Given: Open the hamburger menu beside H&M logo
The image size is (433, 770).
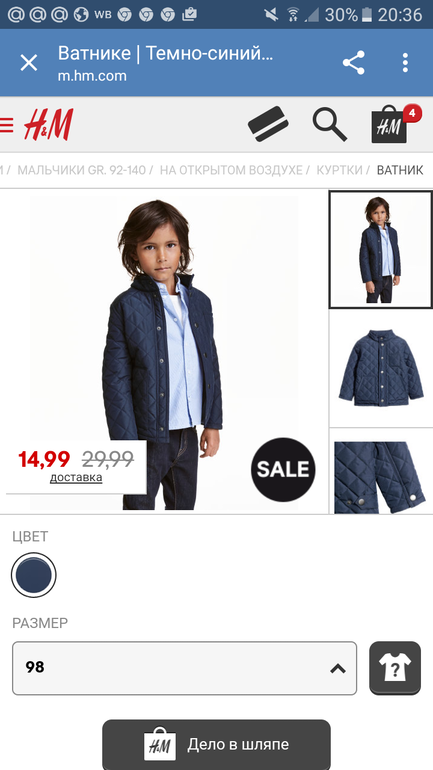Looking at the screenshot, I should coord(6,125).
